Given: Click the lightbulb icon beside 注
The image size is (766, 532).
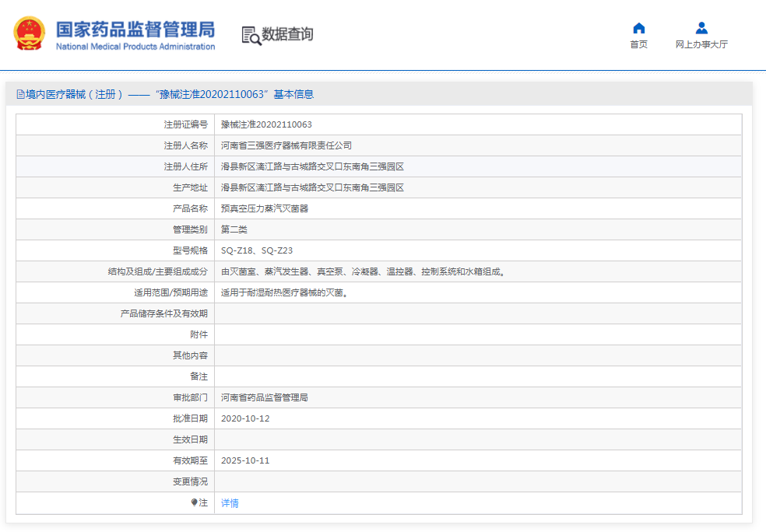Looking at the screenshot, I should point(195,503).
